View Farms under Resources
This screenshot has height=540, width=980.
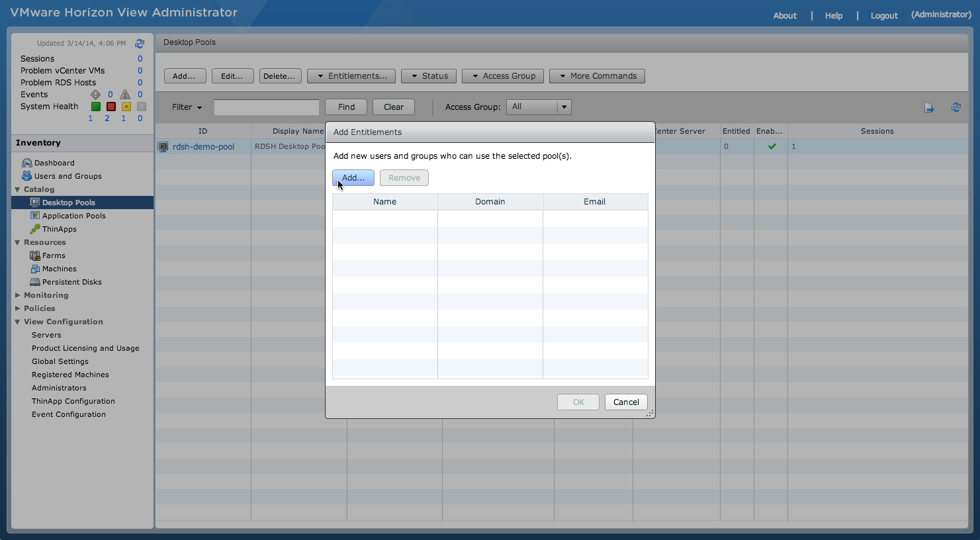52,255
